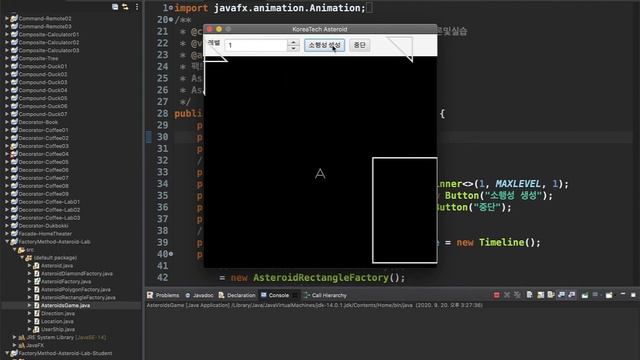Select Location.java file
Screen dimensions: 640x360
tap(57, 322)
